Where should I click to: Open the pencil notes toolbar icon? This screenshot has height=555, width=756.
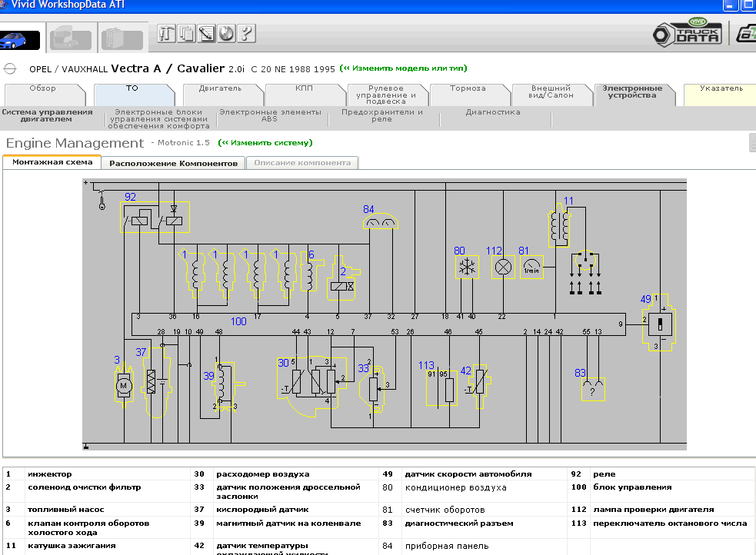[206, 34]
